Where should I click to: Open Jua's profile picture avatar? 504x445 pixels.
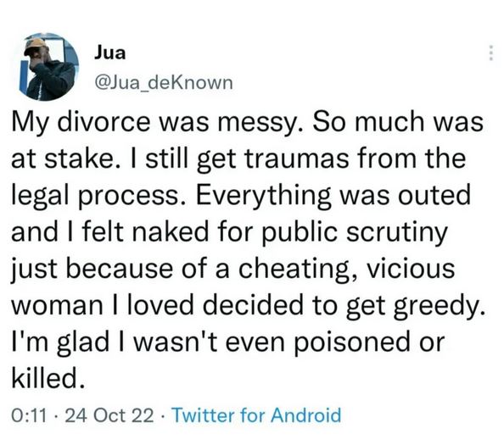tap(49, 66)
